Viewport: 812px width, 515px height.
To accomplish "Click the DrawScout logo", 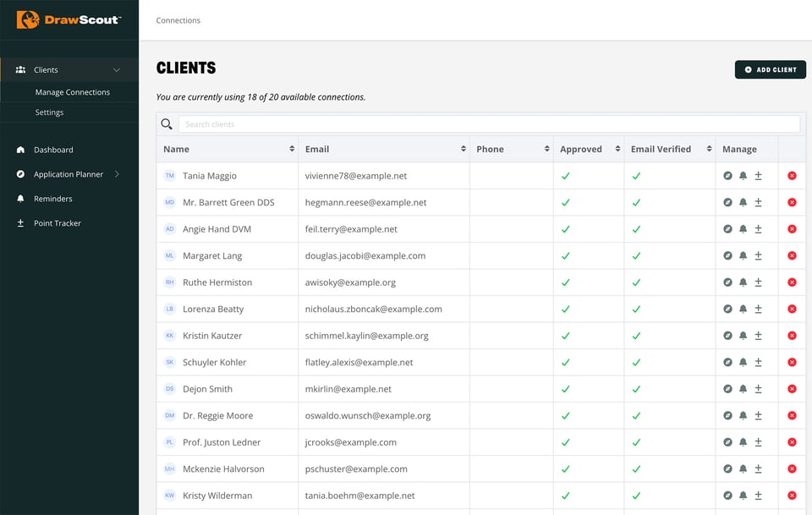I will (x=69, y=19).
